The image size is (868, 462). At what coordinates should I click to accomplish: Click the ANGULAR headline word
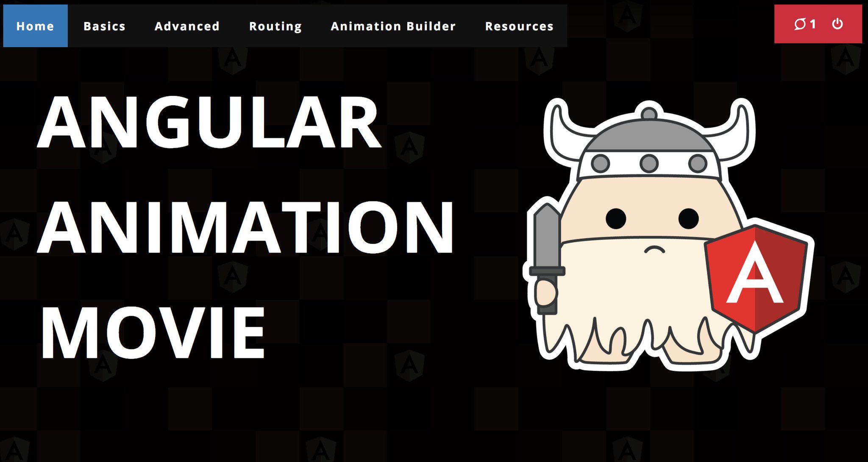click(x=209, y=122)
